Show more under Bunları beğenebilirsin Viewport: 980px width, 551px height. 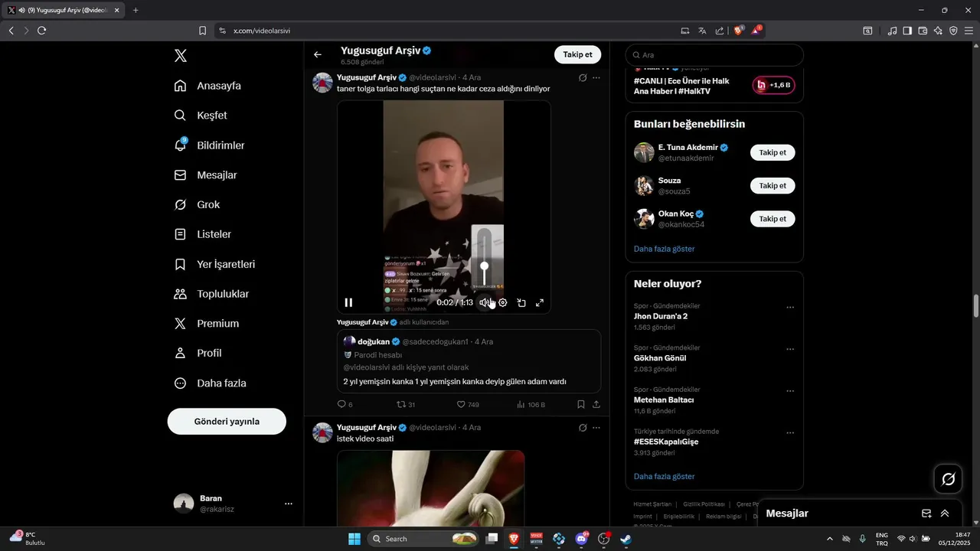[x=665, y=249]
